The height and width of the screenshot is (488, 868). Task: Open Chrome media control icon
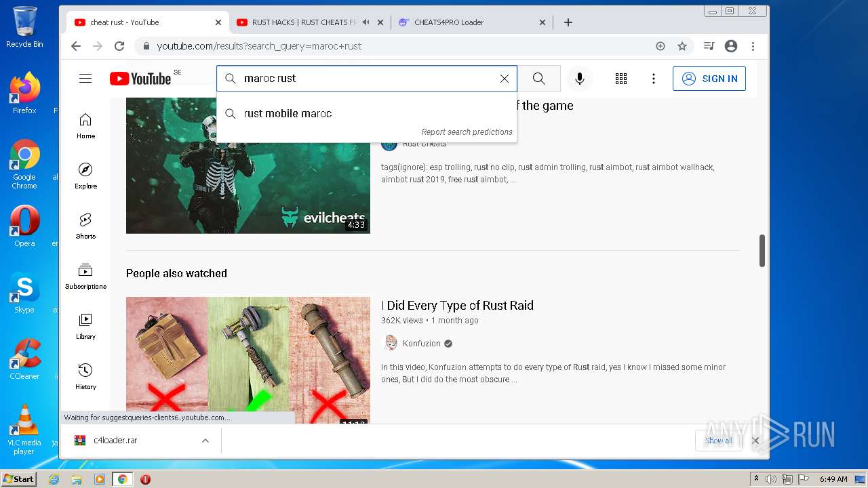[709, 46]
